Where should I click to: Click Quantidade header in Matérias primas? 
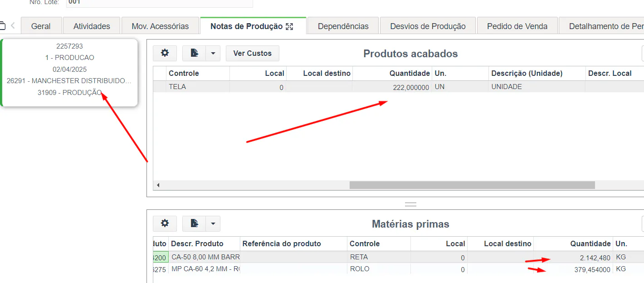573,243
